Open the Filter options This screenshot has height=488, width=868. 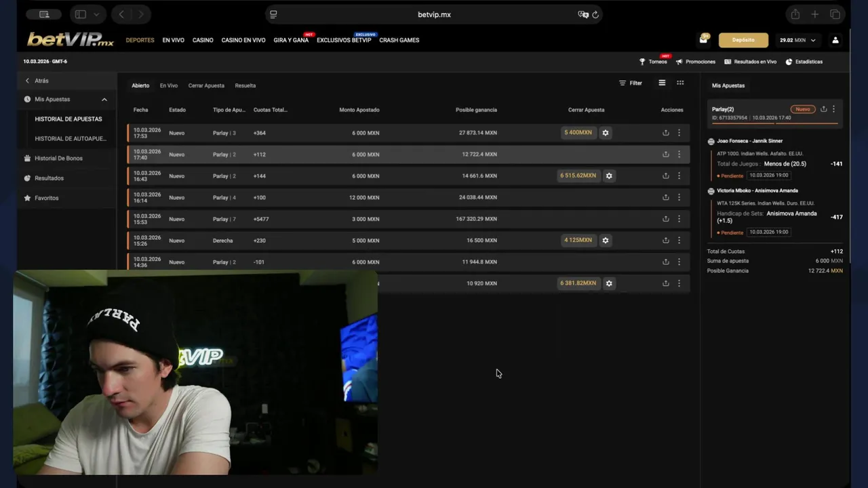(x=631, y=83)
